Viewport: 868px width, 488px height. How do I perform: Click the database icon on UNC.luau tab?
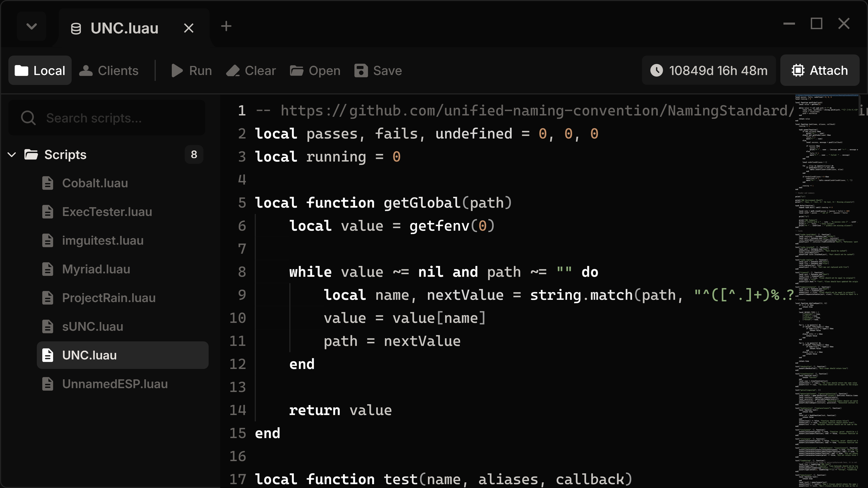coord(76,28)
